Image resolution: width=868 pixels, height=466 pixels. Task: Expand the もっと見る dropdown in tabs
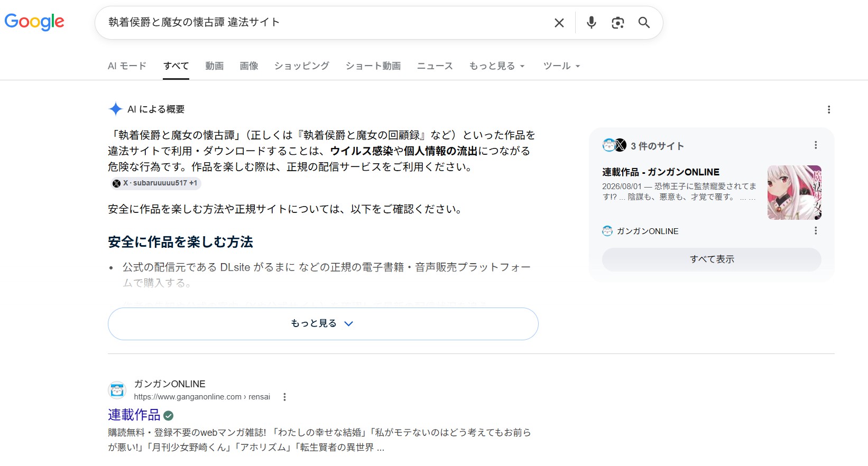click(x=497, y=66)
